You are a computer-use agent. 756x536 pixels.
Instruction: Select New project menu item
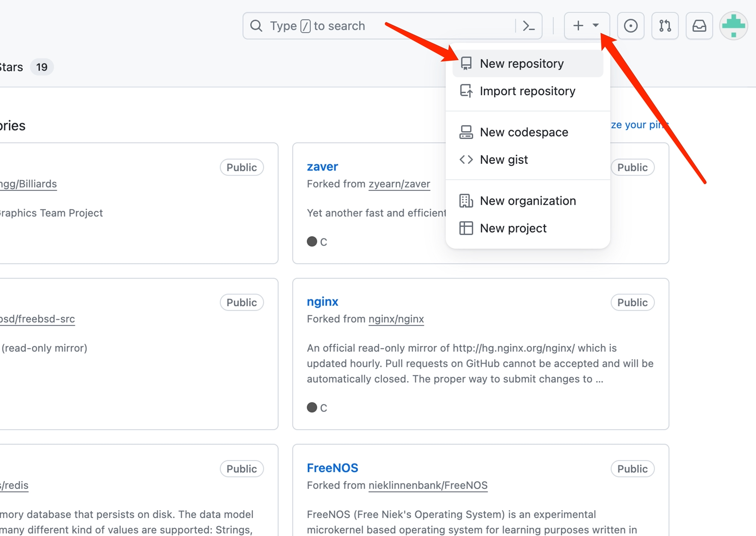point(528,228)
